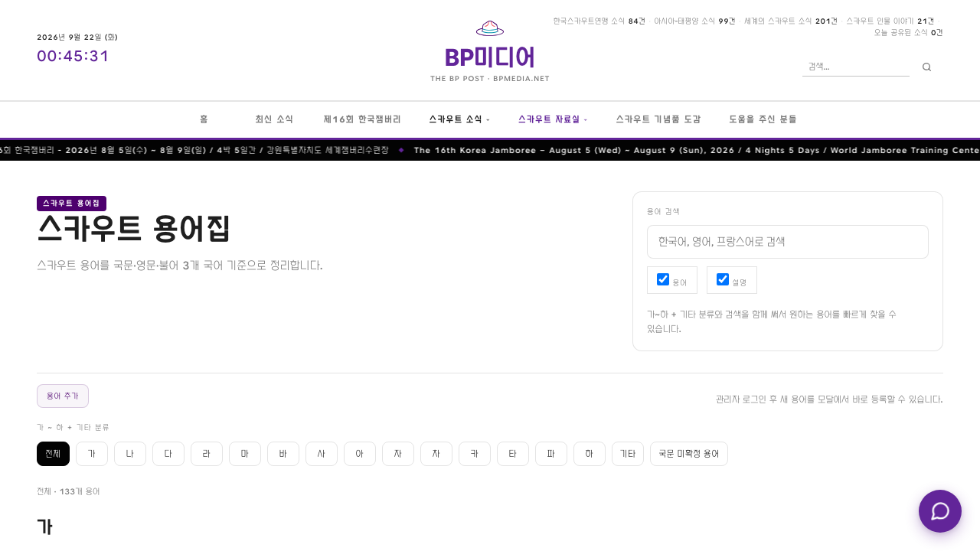Open the 홈 menu item
Viewport: 980px width, 551px height.
[204, 119]
